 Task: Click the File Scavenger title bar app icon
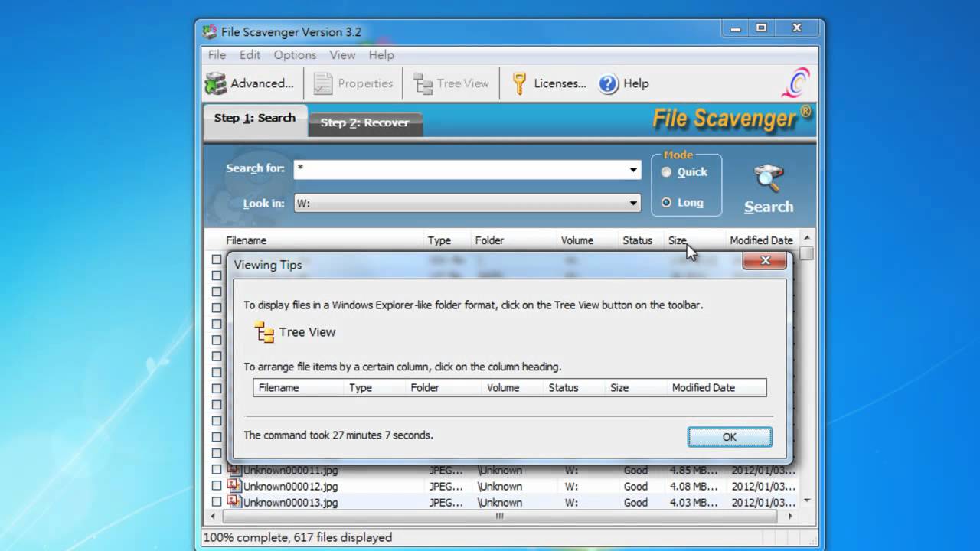210,32
